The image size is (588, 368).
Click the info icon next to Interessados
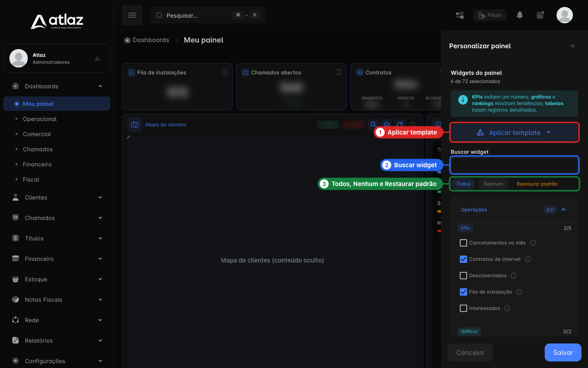[507, 308]
